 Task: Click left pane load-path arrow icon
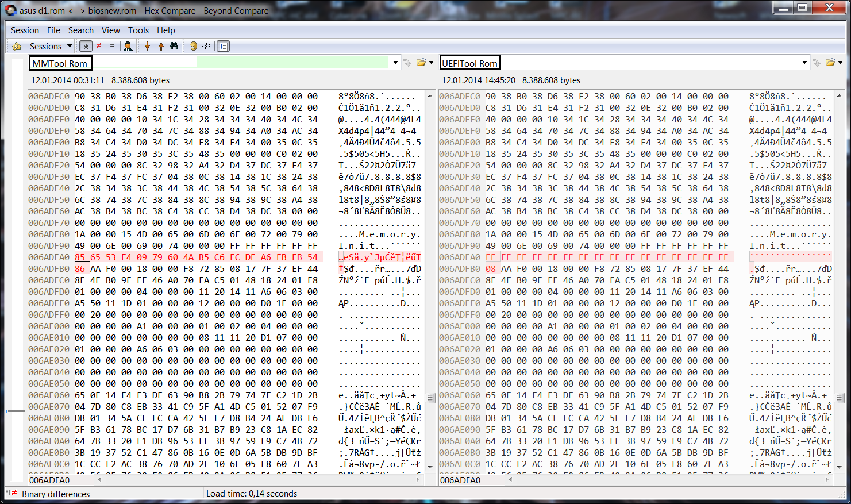pyautogui.click(x=407, y=63)
